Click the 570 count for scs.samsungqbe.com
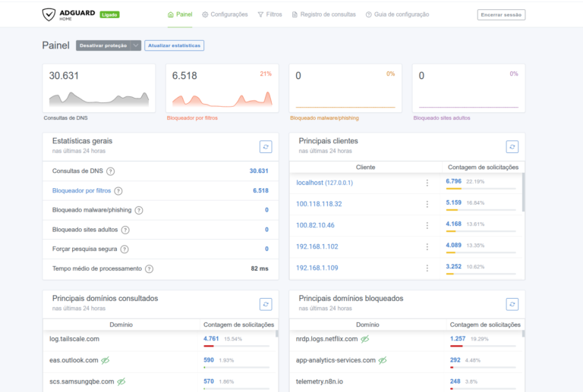This screenshot has height=392, width=583. tap(209, 381)
